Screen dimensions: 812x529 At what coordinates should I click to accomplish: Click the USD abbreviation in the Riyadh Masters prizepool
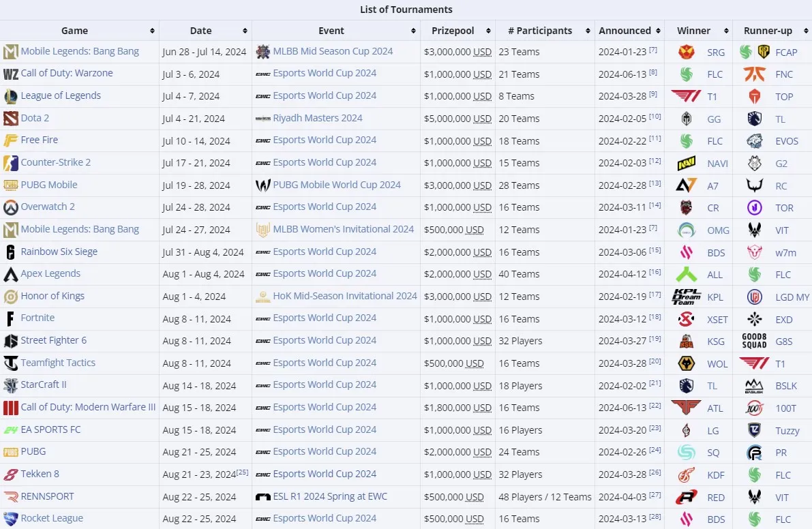482,119
